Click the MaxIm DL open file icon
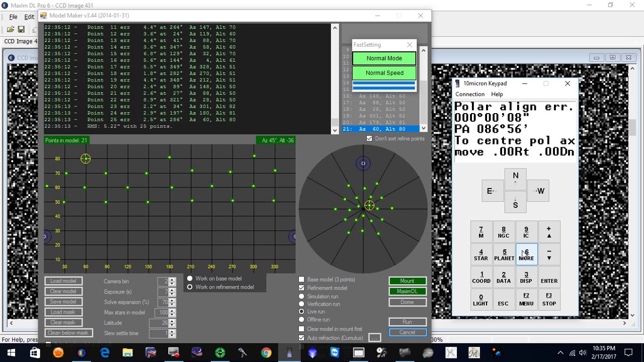644x362 pixels. (x=11, y=30)
